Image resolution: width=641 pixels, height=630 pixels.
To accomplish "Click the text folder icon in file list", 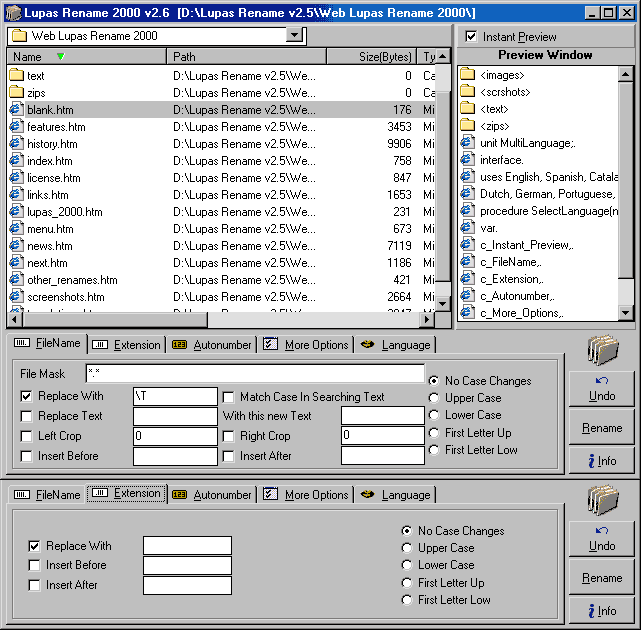I will coord(16,75).
